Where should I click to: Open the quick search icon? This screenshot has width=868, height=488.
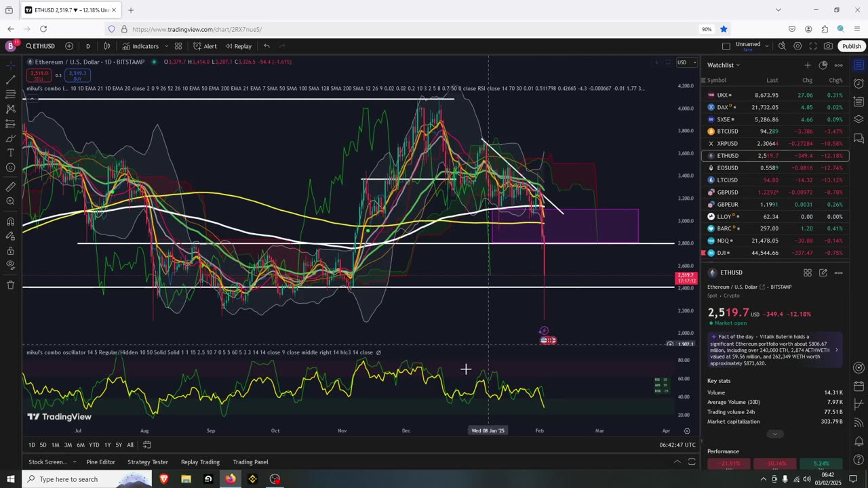click(782, 46)
